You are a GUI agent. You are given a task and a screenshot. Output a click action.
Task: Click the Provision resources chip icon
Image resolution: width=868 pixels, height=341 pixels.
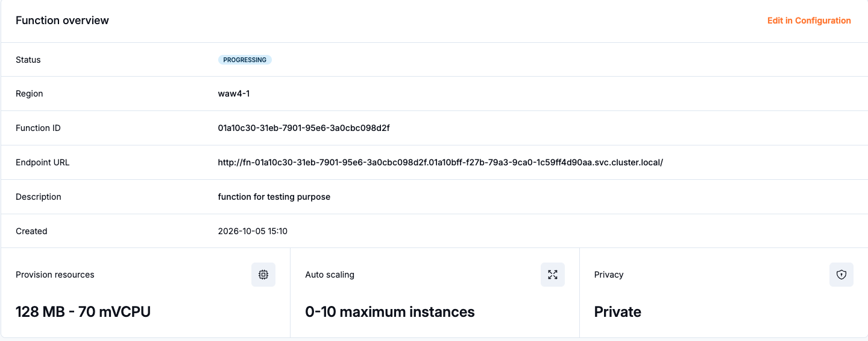click(263, 275)
